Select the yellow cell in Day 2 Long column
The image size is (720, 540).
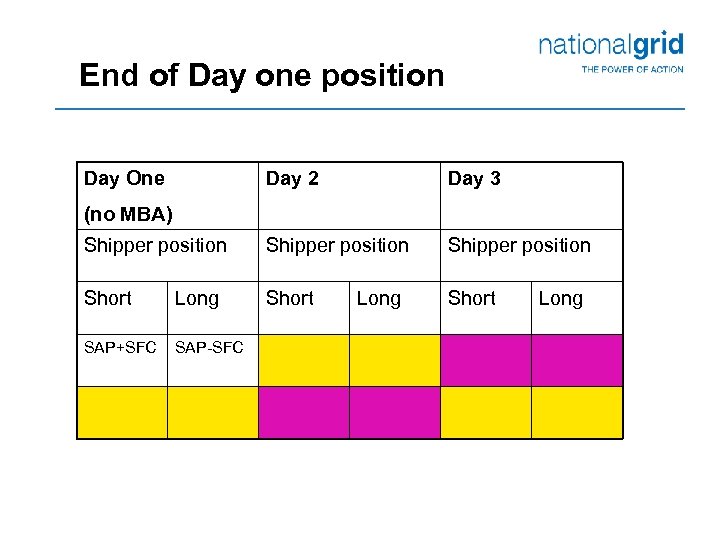click(x=394, y=360)
